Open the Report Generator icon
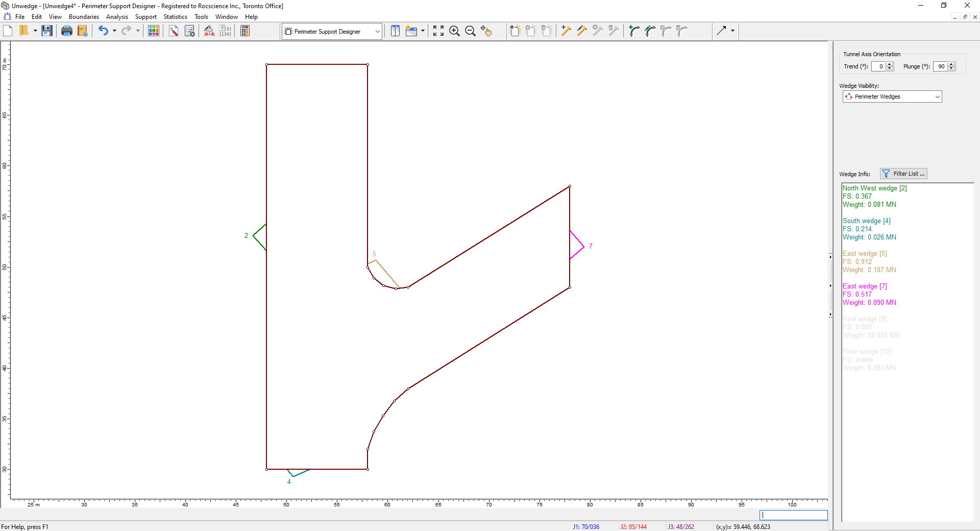 82,31
